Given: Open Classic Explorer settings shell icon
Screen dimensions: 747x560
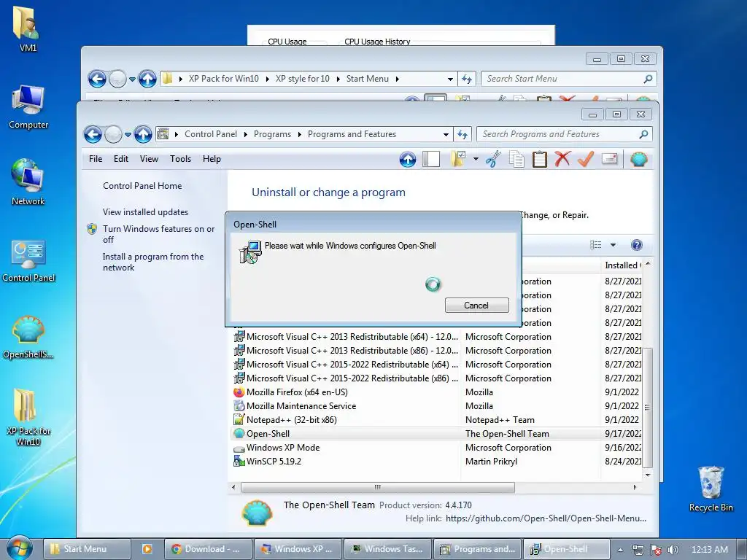Looking at the screenshot, I should [x=639, y=159].
